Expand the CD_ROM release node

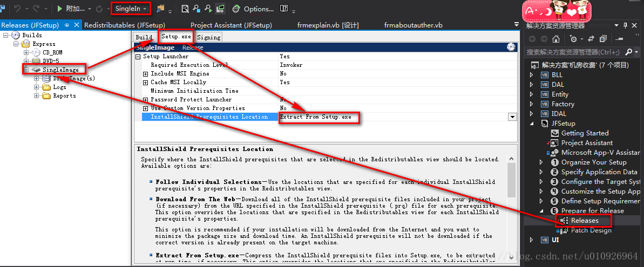(26, 52)
